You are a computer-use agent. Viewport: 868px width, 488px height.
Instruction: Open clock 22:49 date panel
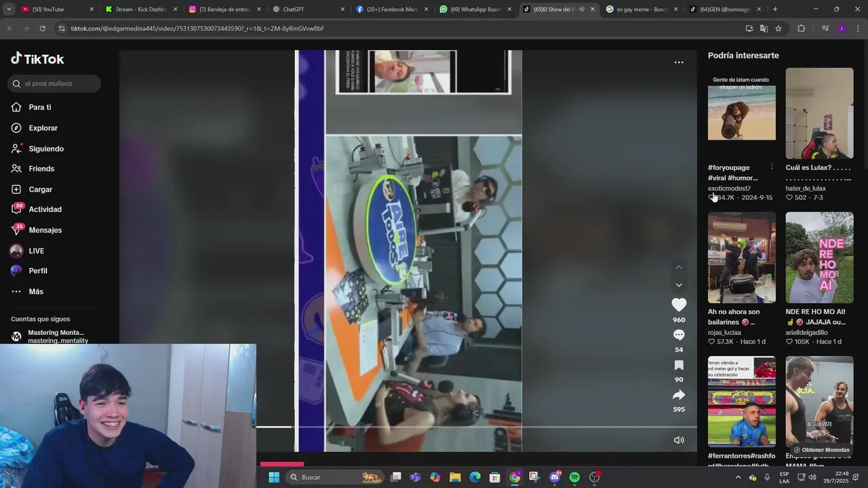pos(836,477)
